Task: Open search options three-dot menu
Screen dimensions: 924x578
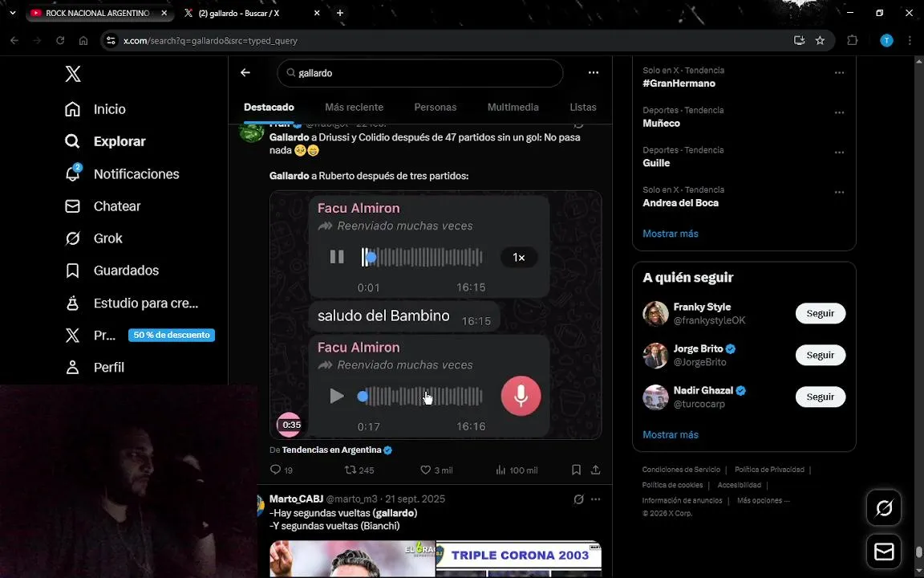Action: 593,72
